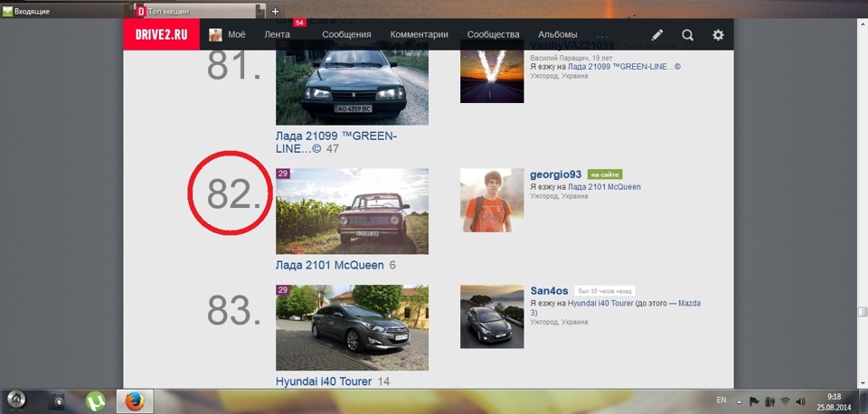
Task: Open San4os avatar image
Action: 492,316
